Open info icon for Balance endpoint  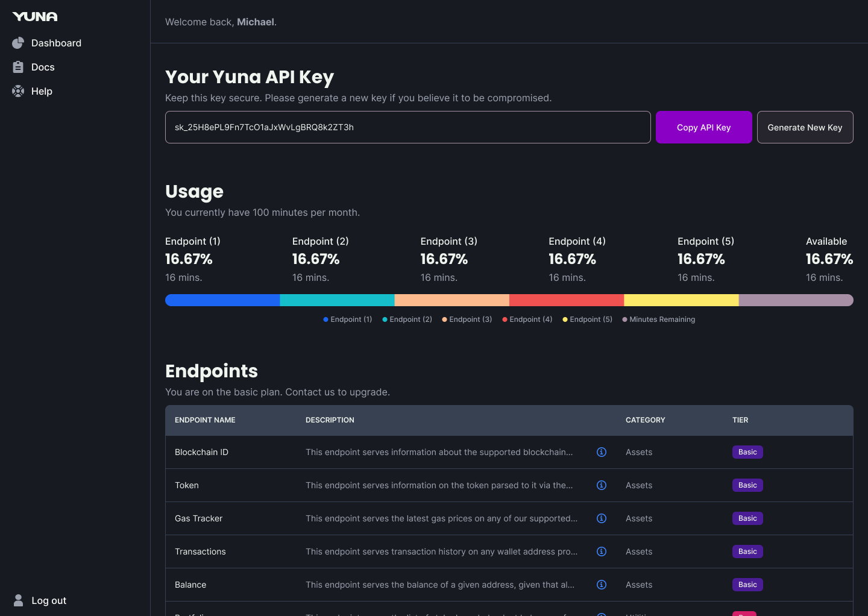(x=602, y=585)
